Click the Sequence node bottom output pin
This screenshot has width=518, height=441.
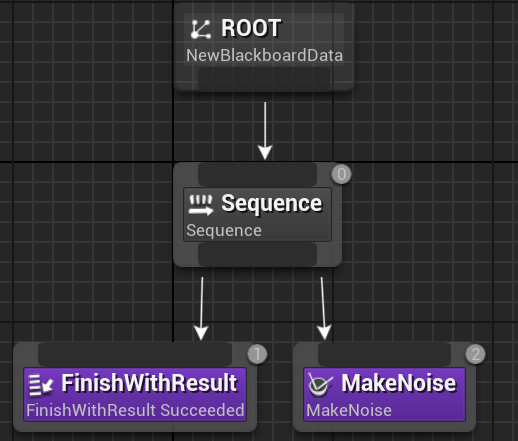257,254
